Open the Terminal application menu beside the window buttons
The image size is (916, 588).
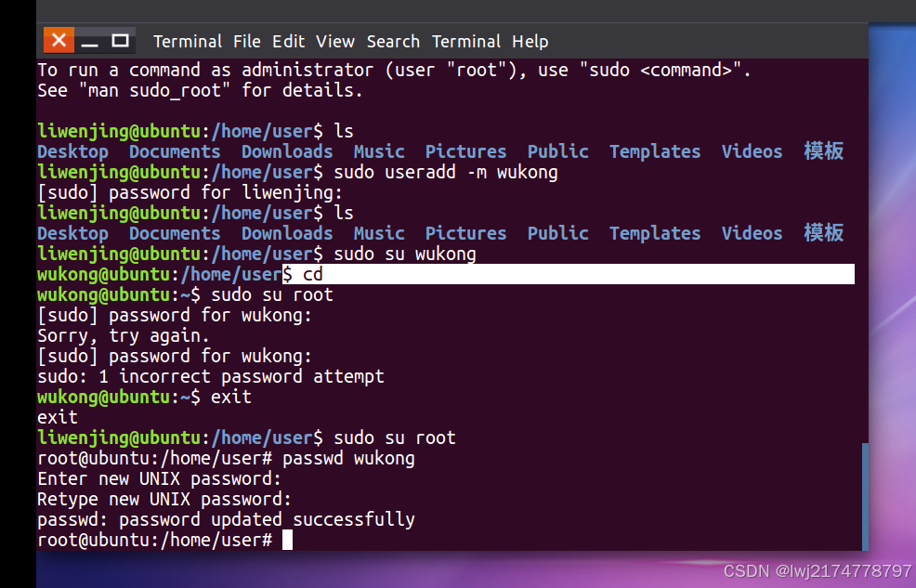188,42
